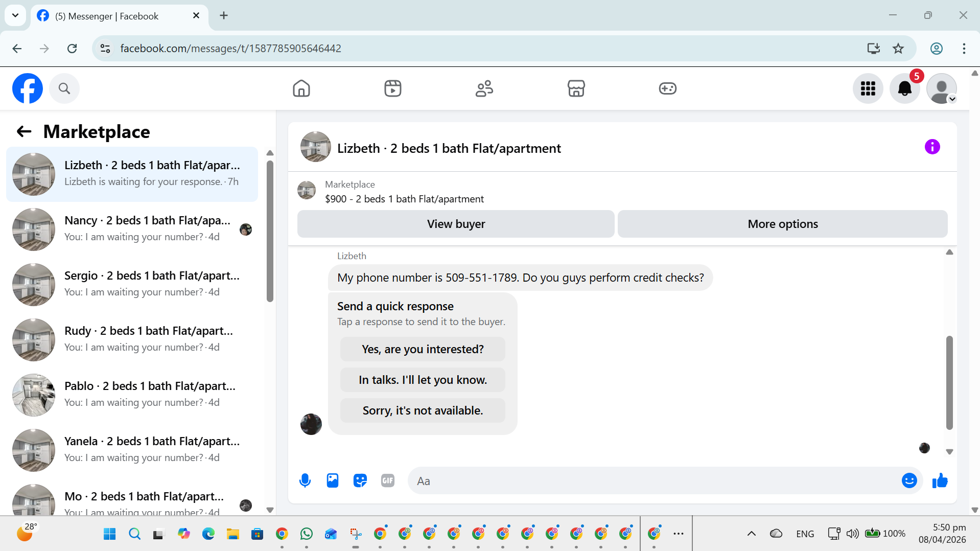Send quick reply 'Sorry, it's not available.'
The width and height of the screenshot is (980, 551).
(x=423, y=410)
